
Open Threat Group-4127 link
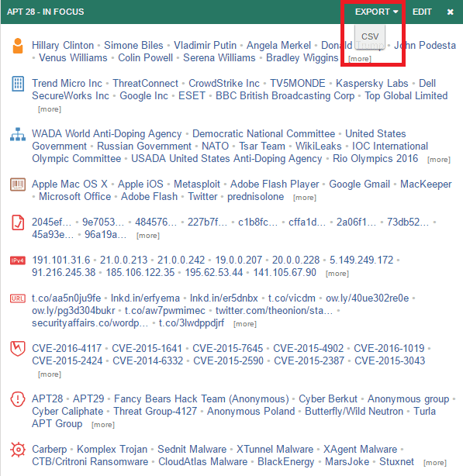[155, 411]
